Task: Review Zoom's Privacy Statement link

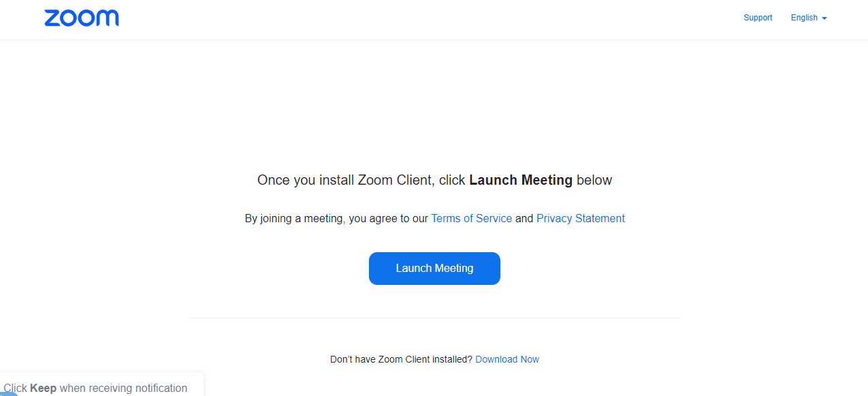Action: pyautogui.click(x=580, y=218)
